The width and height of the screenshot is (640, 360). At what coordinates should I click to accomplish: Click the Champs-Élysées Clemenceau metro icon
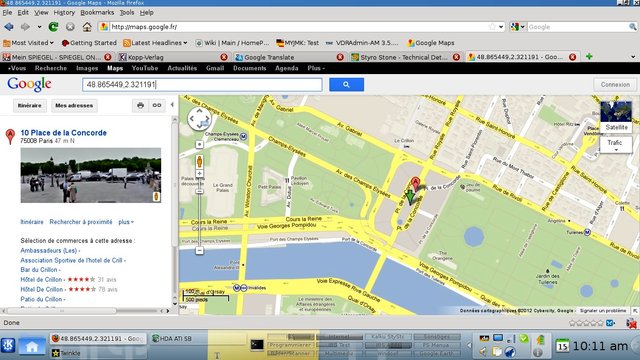pos(244,136)
